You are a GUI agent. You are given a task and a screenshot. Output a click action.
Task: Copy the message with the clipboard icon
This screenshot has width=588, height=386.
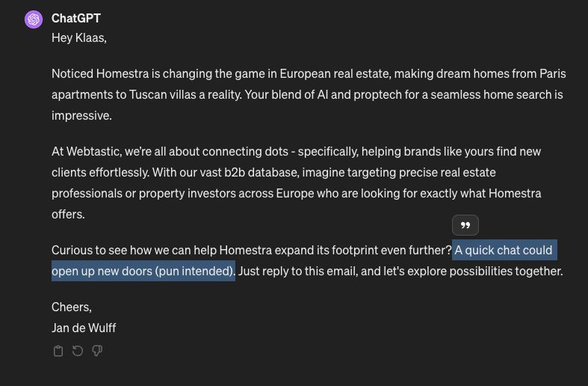[58, 351]
